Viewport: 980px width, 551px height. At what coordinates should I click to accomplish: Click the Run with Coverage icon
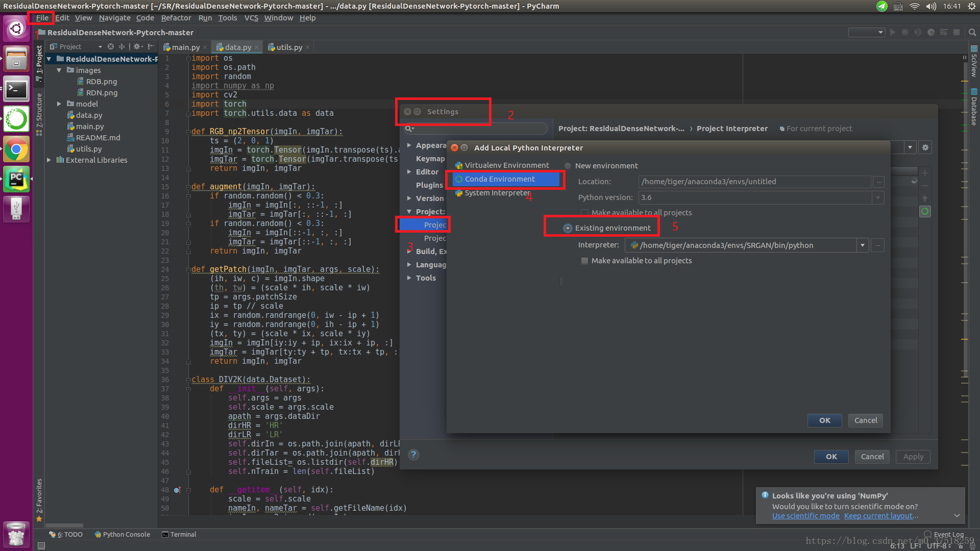[918, 32]
